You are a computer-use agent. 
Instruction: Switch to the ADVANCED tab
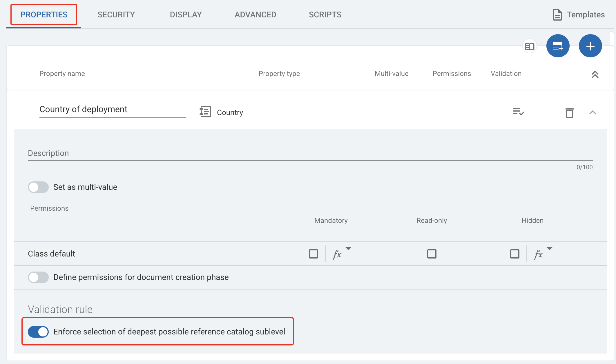[256, 14]
